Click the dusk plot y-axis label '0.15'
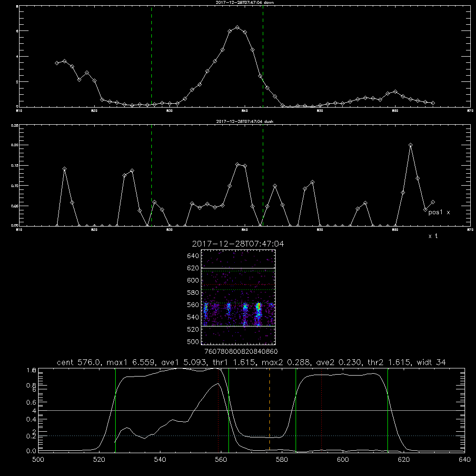 [x=15, y=166]
